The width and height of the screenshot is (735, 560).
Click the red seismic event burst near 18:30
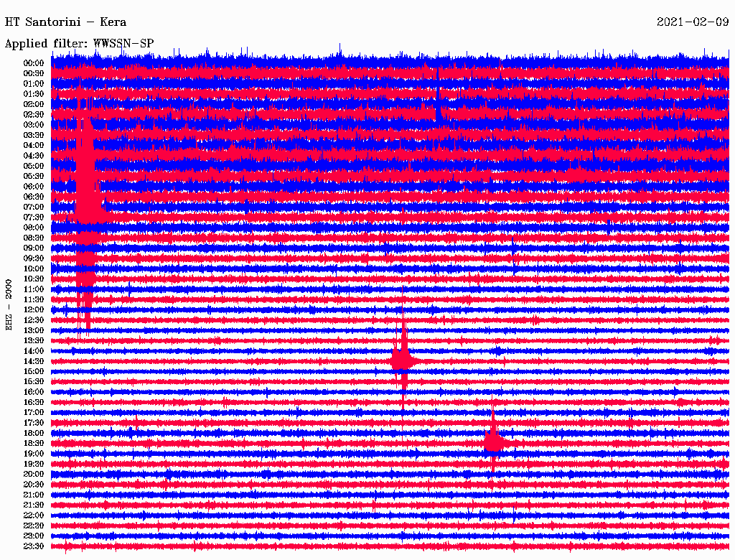(x=493, y=442)
